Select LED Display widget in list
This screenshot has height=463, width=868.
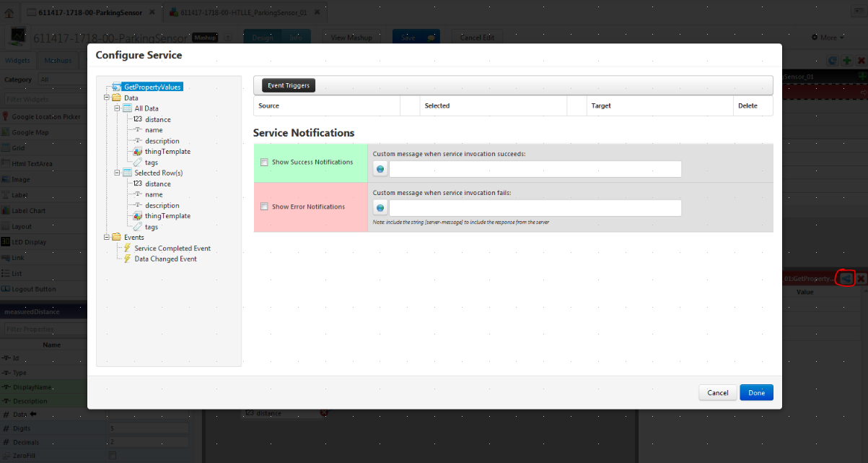tap(43, 242)
